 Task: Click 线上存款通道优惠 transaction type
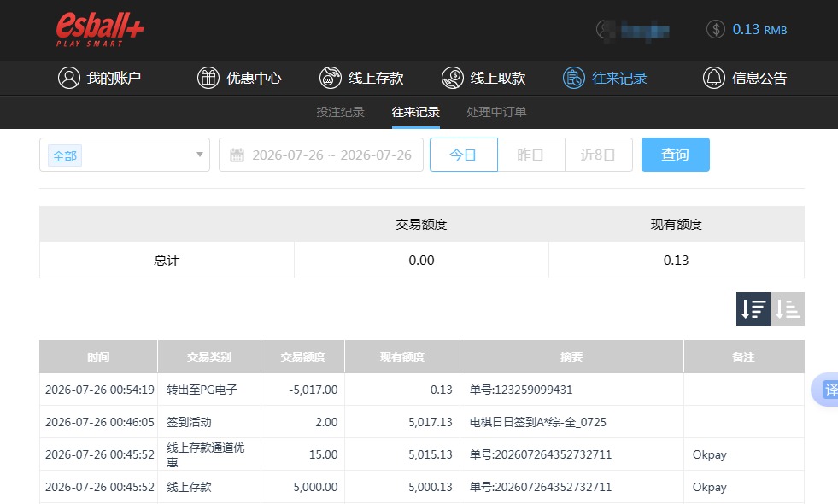click(x=205, y=454)
